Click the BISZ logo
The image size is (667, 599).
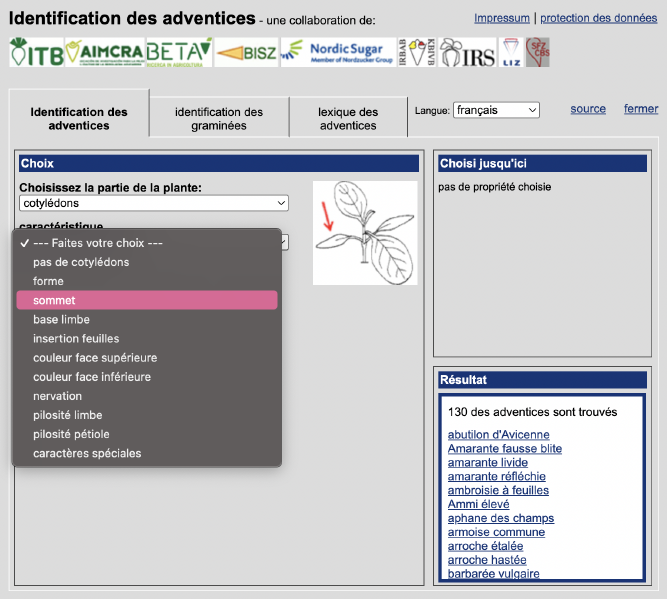pyautogui.click(x=246, y=53)
